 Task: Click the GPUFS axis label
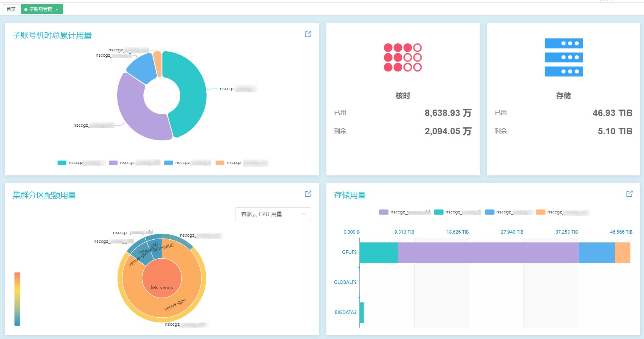point(349,252)
